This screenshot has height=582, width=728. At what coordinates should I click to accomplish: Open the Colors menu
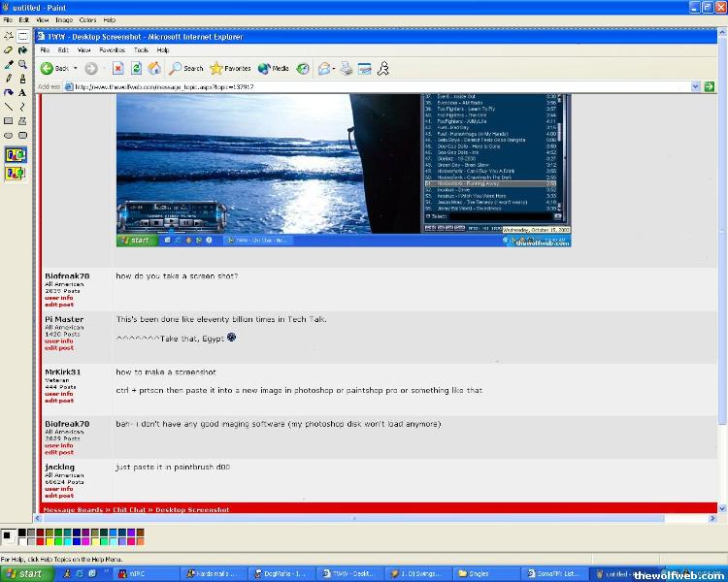(87, 19)
